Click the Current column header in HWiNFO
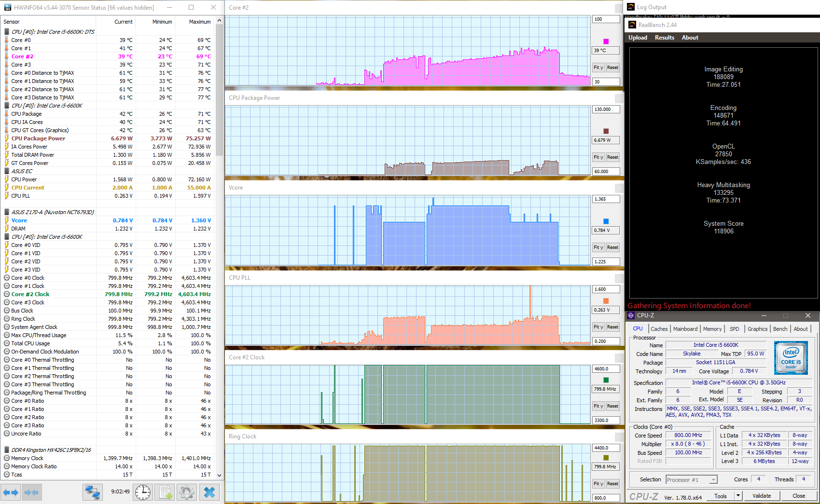 click(116, 22)
